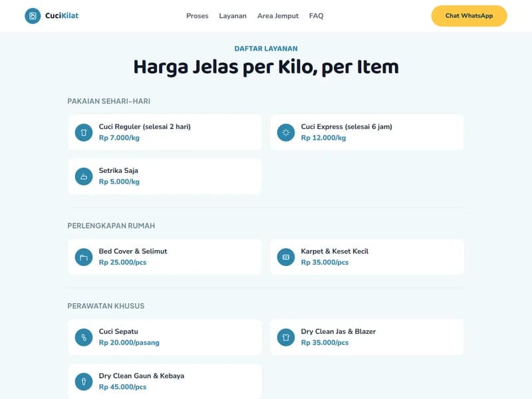Click the price 'Rp 20.000/pasang'
This screenshot has height=399, width=532.
129,342
